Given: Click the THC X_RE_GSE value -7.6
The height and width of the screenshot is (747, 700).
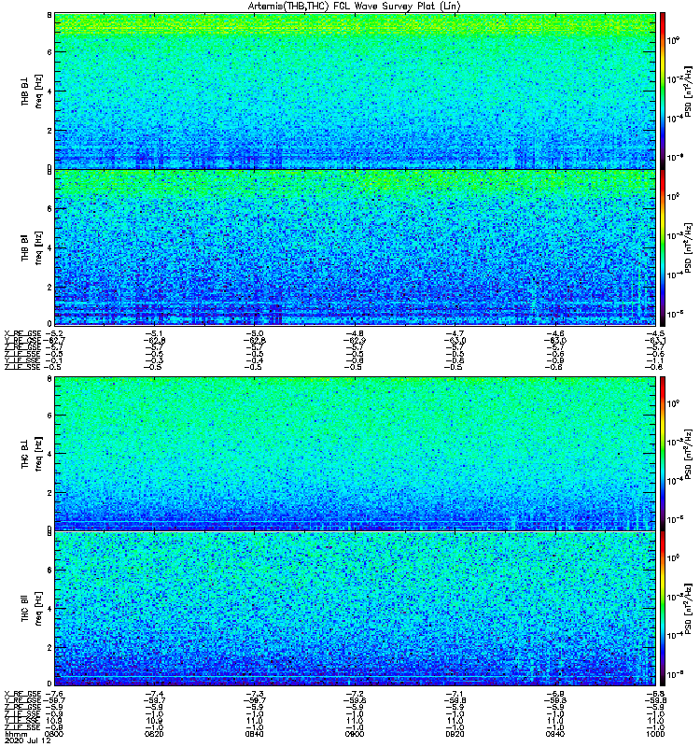Looking at the screenshot, I should coord(54,694).
